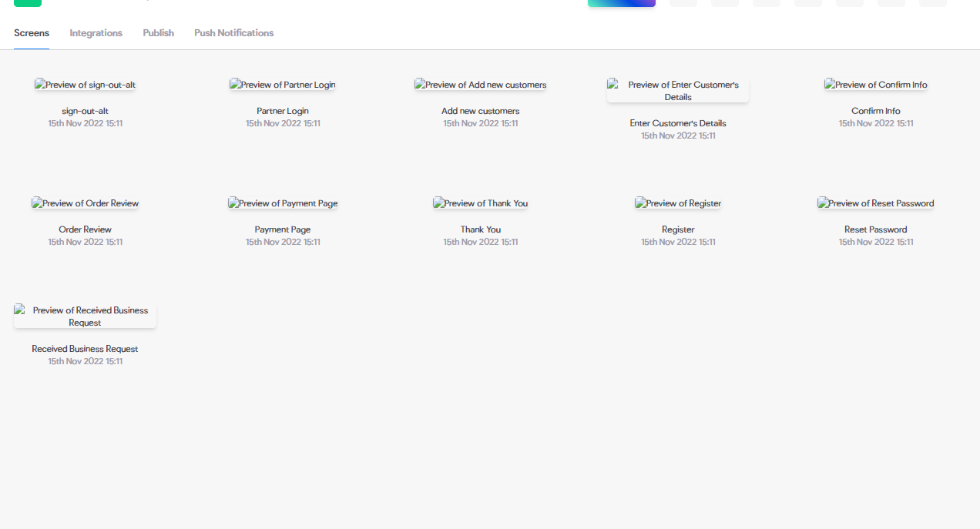Viewport: 980px width, 529px height.
Task: Open the sign-out-alt screen preview thumbnail
Action: (x=85, y=85)
